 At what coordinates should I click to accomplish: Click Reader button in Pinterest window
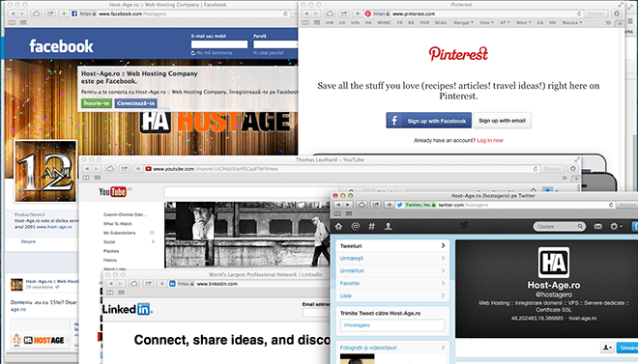click(595, 14)
